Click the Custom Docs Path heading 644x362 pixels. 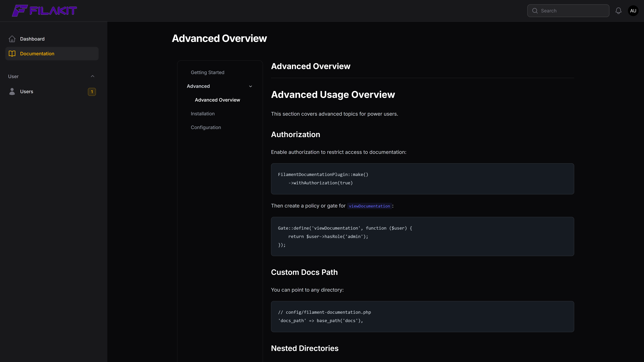pyautogui.click(x=304, y=272)
